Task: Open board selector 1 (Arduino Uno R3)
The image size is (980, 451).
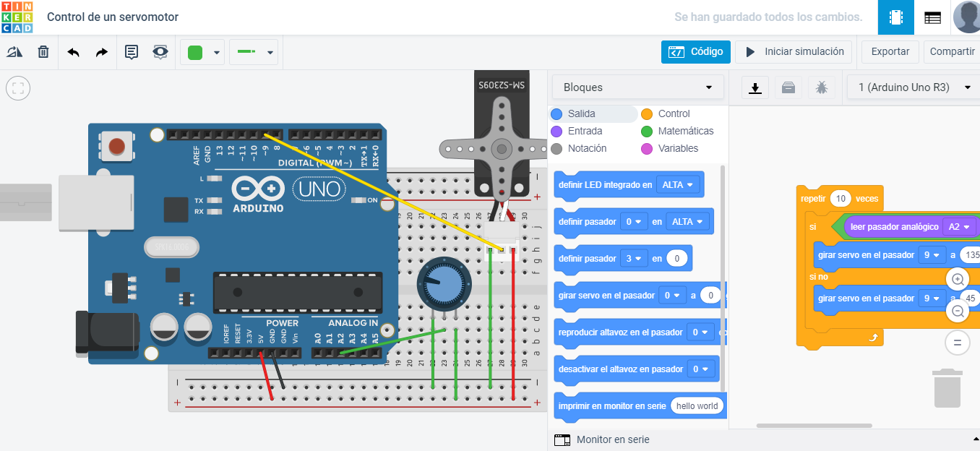Action: [x=914, y=87]
